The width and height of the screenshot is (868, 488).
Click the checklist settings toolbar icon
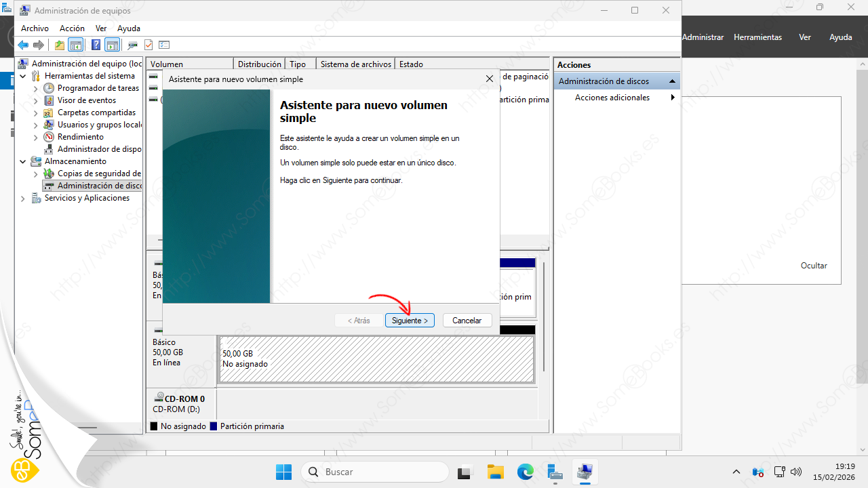(164, 45)
